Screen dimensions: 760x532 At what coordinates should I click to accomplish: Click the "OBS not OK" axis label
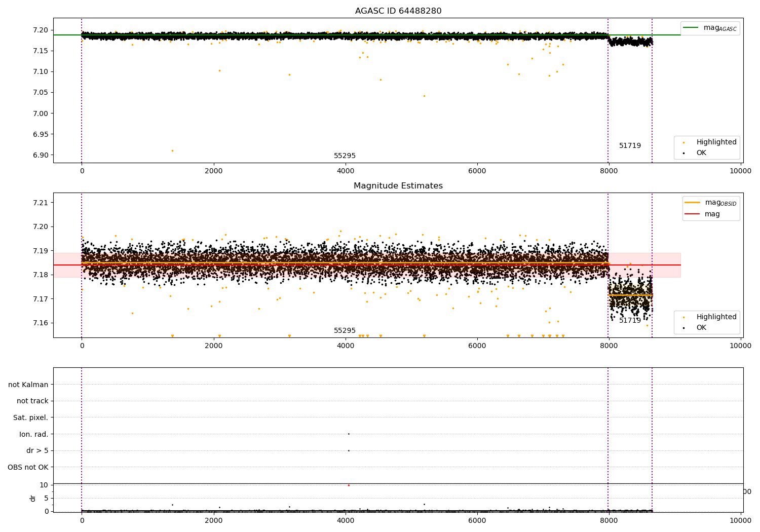point(28,467)
